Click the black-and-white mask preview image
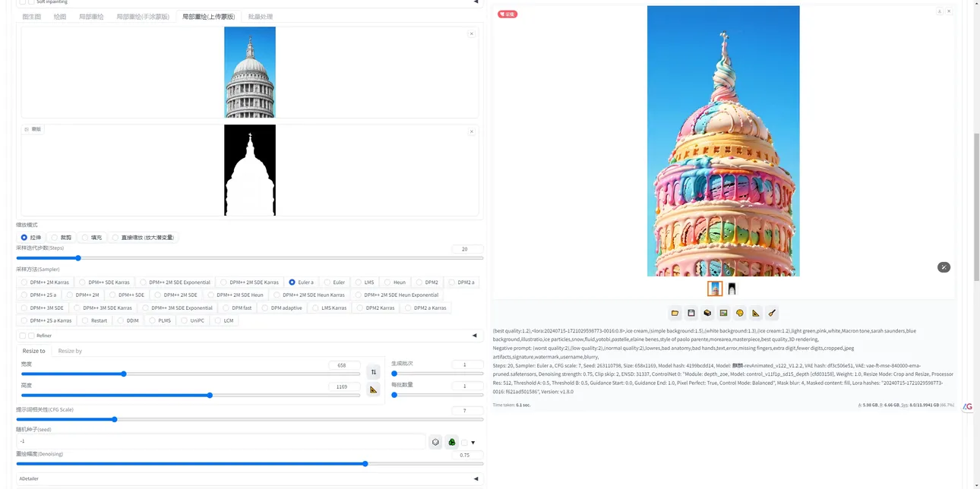 click(250, 170)
